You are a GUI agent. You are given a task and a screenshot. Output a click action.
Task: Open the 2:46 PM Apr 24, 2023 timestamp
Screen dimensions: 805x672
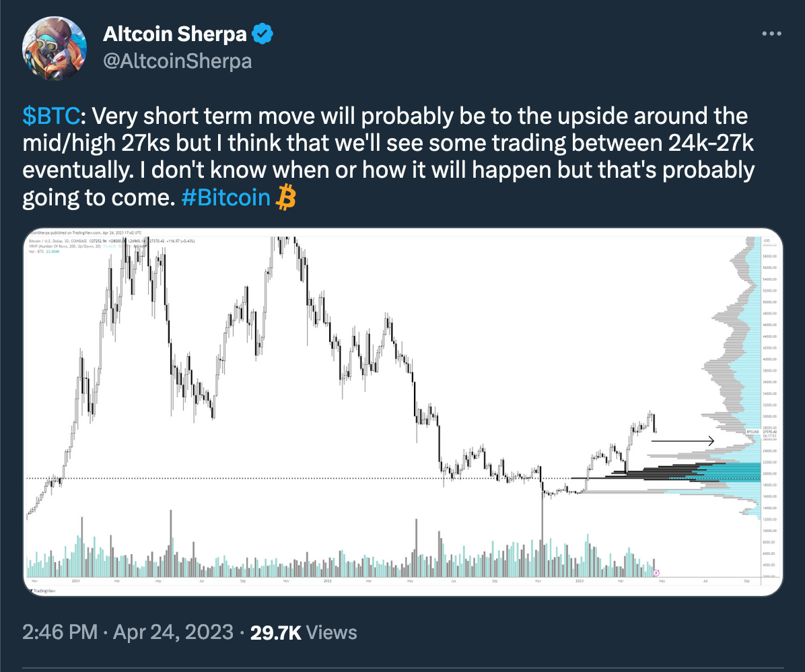(x=128, y=632)
